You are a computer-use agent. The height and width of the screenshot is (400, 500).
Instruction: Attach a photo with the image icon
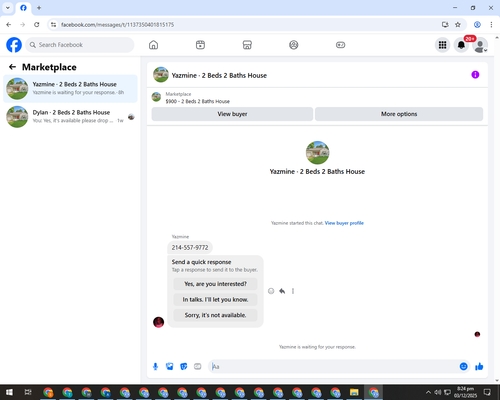pyautogui.click(x=170, y=367)
